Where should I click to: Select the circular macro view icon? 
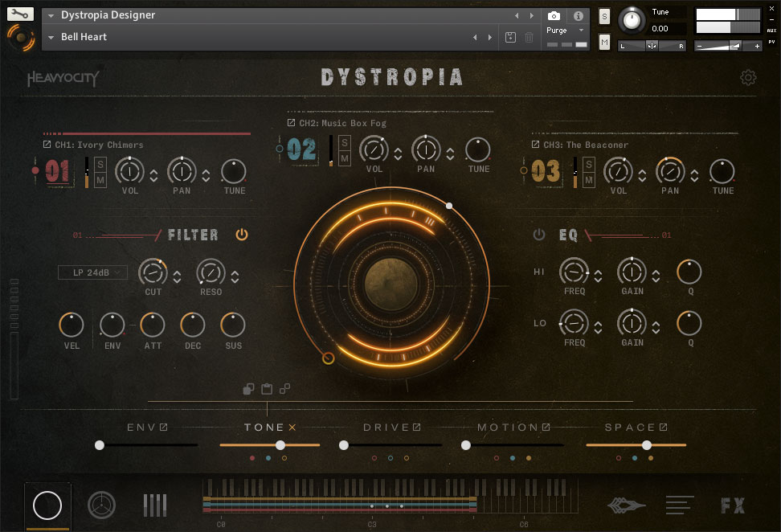(47, 505)
